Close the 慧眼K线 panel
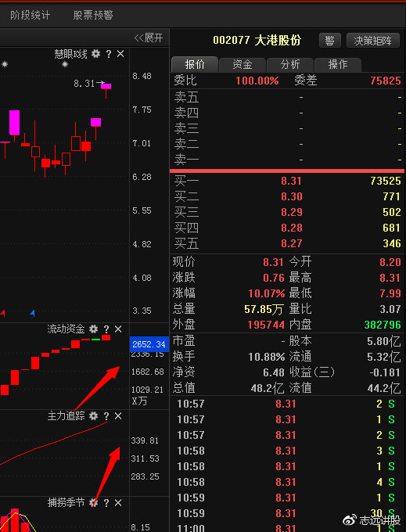The image size is (406, 532). click(120, 54)
